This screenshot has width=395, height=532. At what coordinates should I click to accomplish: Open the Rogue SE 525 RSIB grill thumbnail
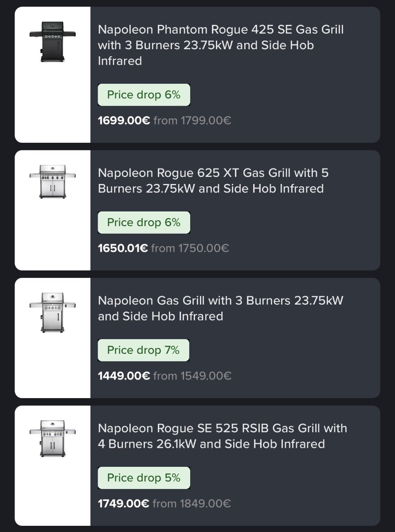pos(52,439)
